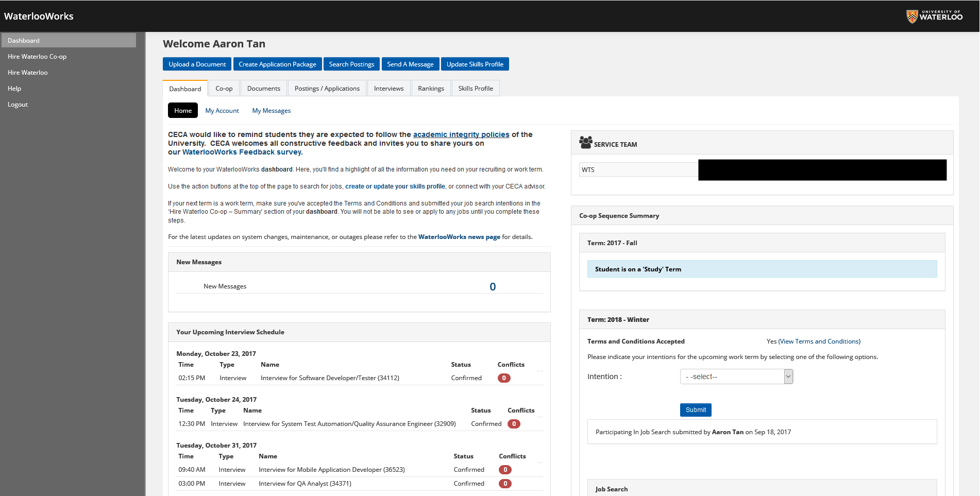Click the Service Team people icon
Screen dimensions: 980x496
click(x=586, y=142)
